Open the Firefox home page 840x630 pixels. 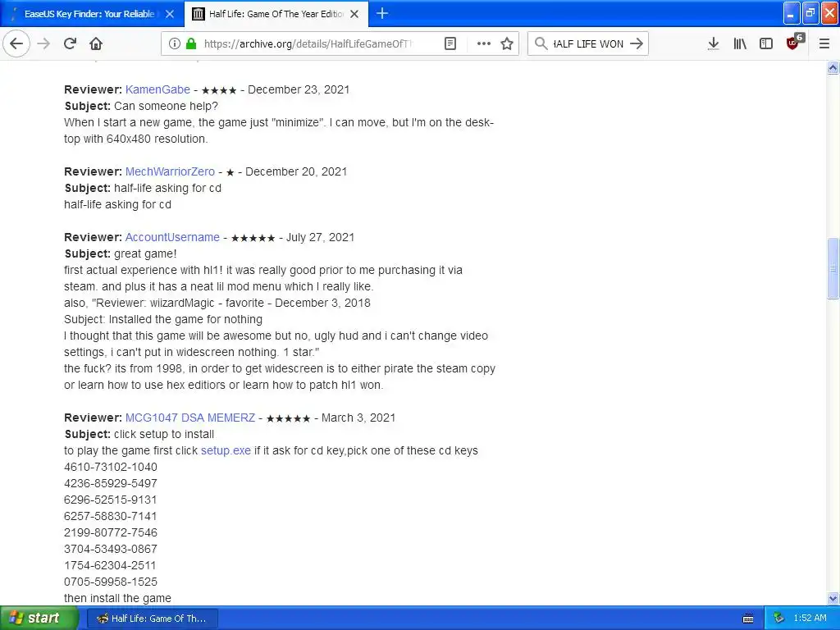[x=96, y=43]
